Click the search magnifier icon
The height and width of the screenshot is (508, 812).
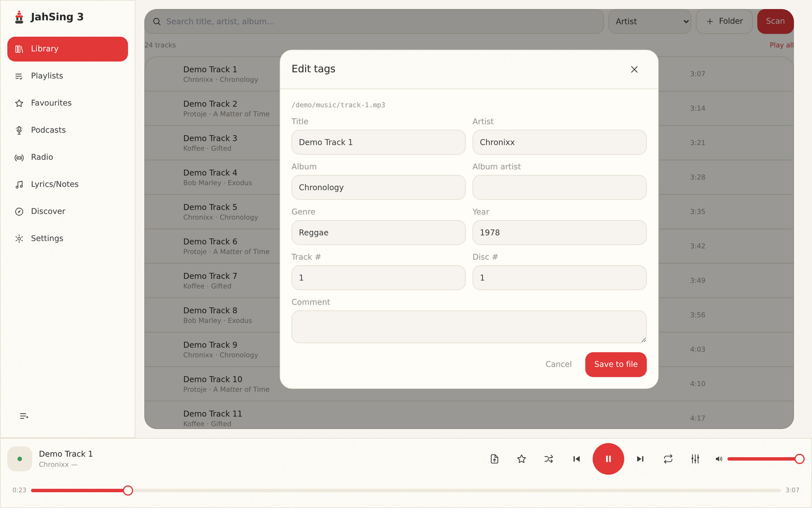(x=157, y=21)
